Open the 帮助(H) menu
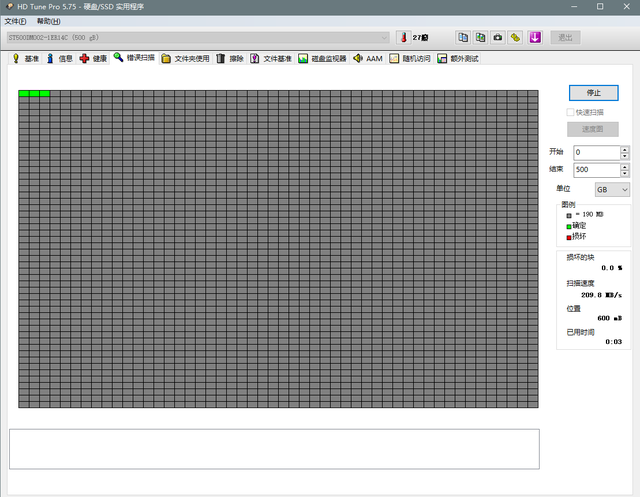Viewport: 640px width, 497px height. tap(49, 21)
